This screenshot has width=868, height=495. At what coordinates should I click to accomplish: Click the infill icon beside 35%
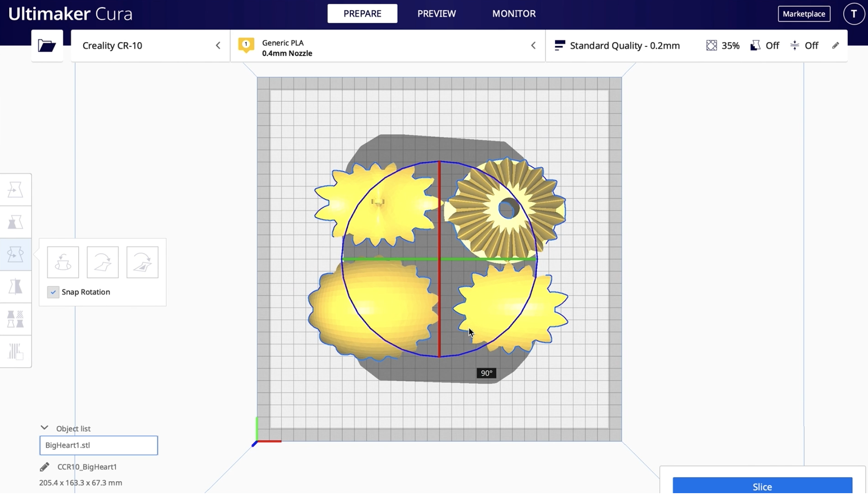tap(712, 45)
